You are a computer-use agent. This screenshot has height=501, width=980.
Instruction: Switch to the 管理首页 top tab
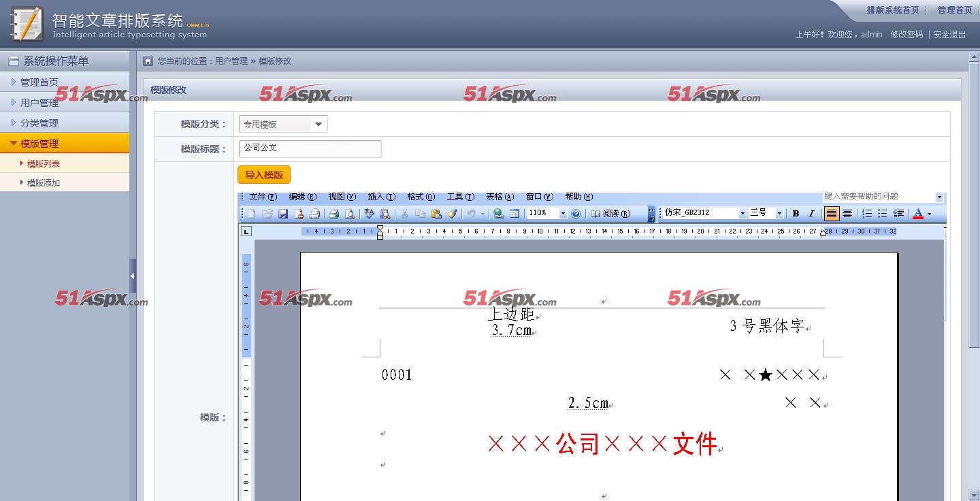point(955,10)
